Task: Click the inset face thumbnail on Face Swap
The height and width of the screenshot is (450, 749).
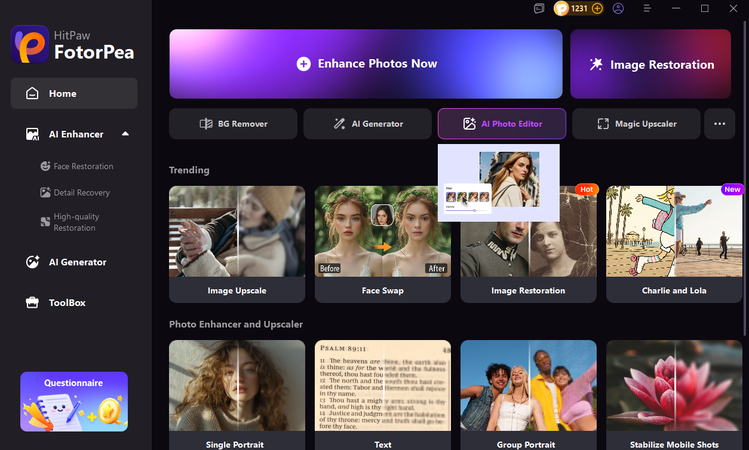Action: pyautogui.click(x=382, y=215)
